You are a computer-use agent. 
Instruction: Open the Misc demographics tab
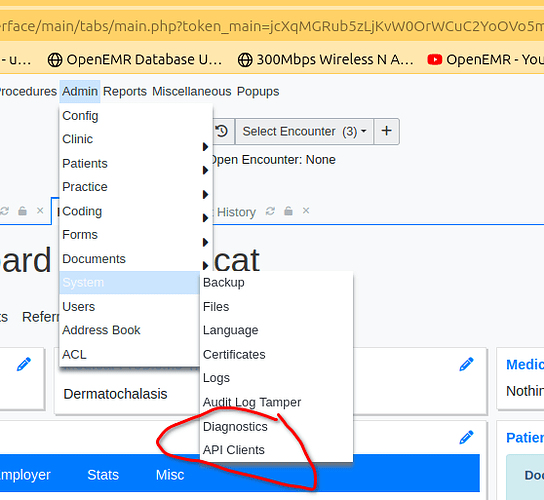click(170, 475)
